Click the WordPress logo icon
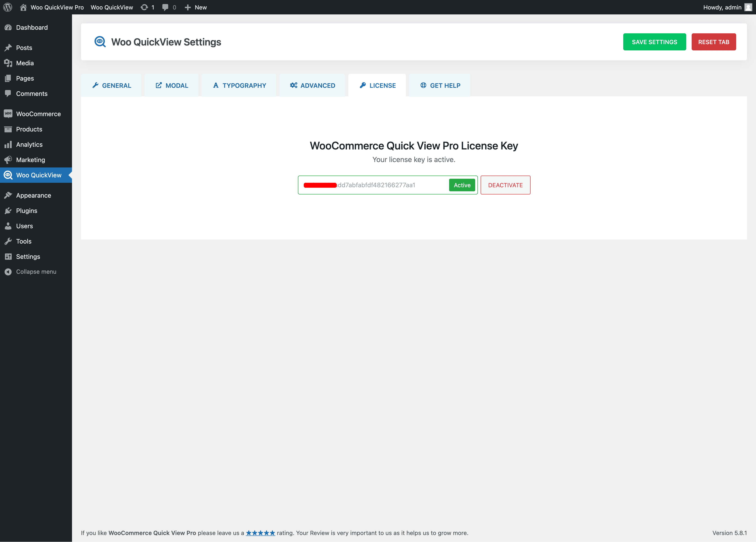 8,7
